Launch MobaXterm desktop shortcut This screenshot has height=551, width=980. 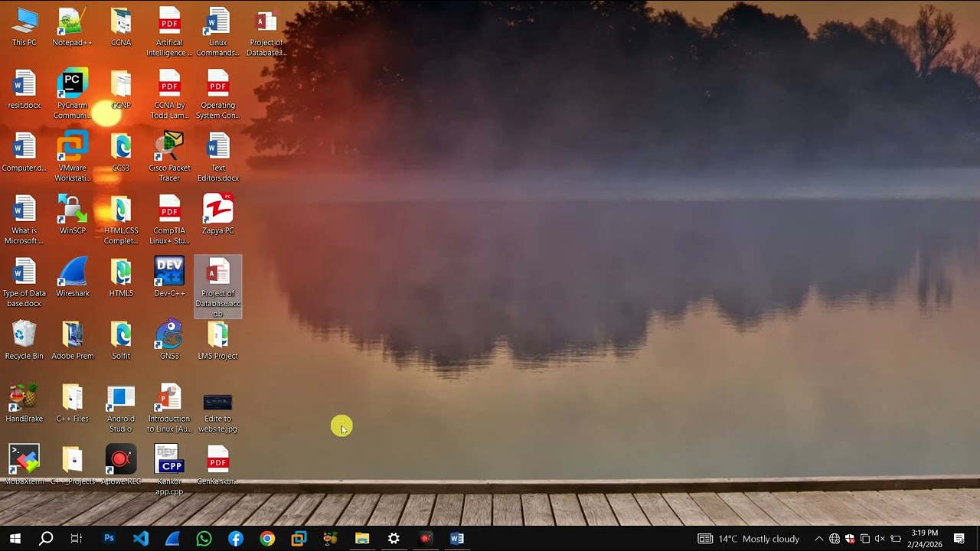pos(24,465)
